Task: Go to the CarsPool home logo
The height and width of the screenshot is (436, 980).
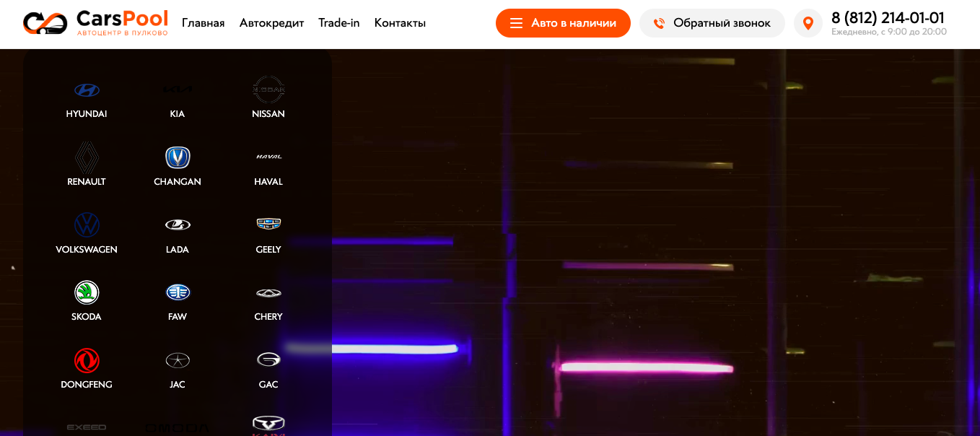Action: [95, 23]
